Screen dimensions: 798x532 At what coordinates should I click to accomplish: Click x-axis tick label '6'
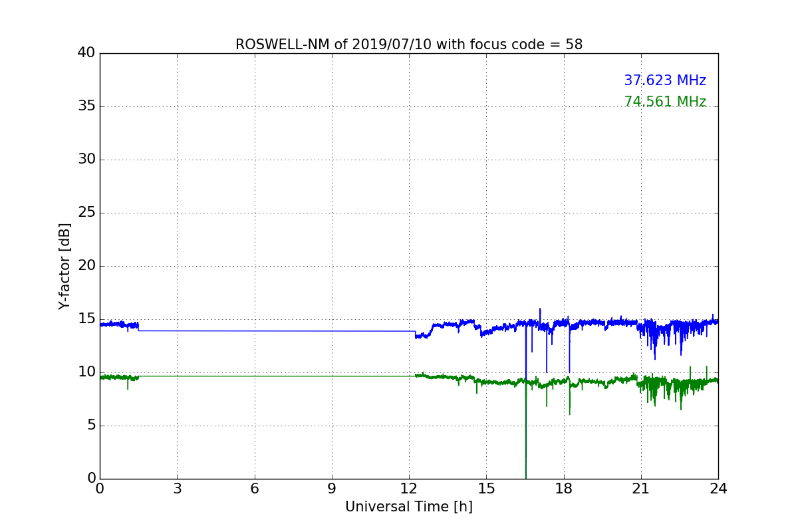point(254,489)
